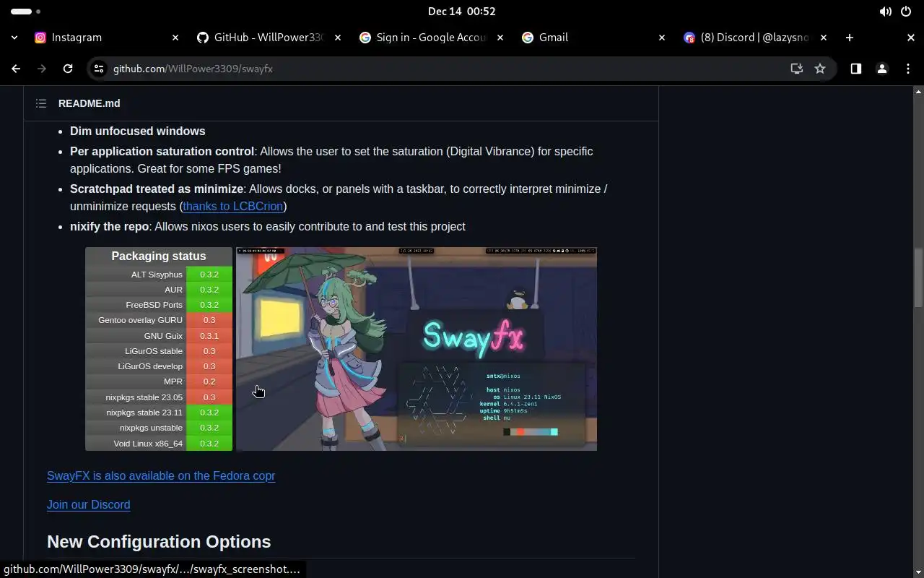Image resolution: width=924 pixels, height=578 pixels.
Task: Click the Gentoo overlay GURU row
Action: pyautogui.click(x=159, y=320)
